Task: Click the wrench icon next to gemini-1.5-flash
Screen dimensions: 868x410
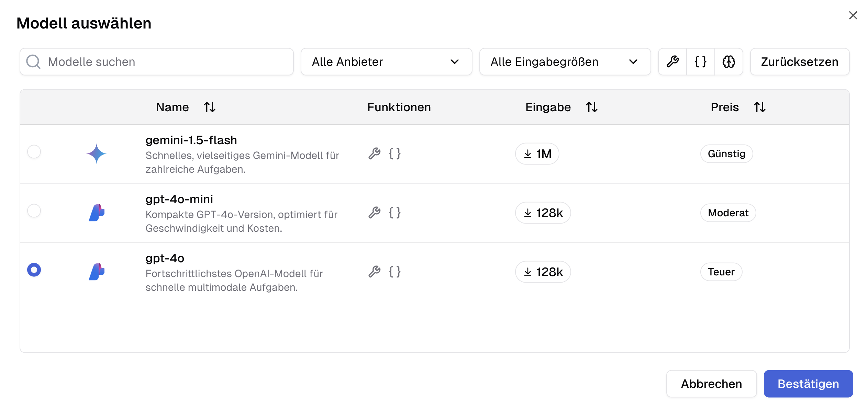Action: [x=374, y=154]
